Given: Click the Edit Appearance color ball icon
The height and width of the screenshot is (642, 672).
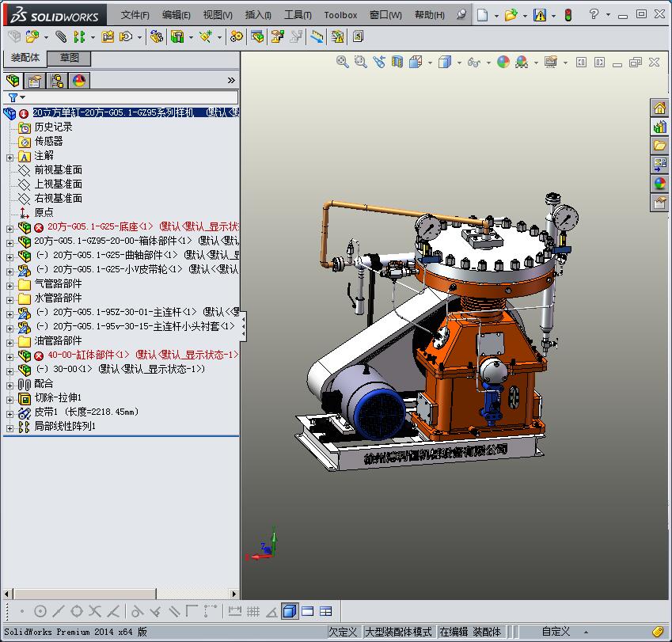Looking at the screenshot, I should point(503,62).
